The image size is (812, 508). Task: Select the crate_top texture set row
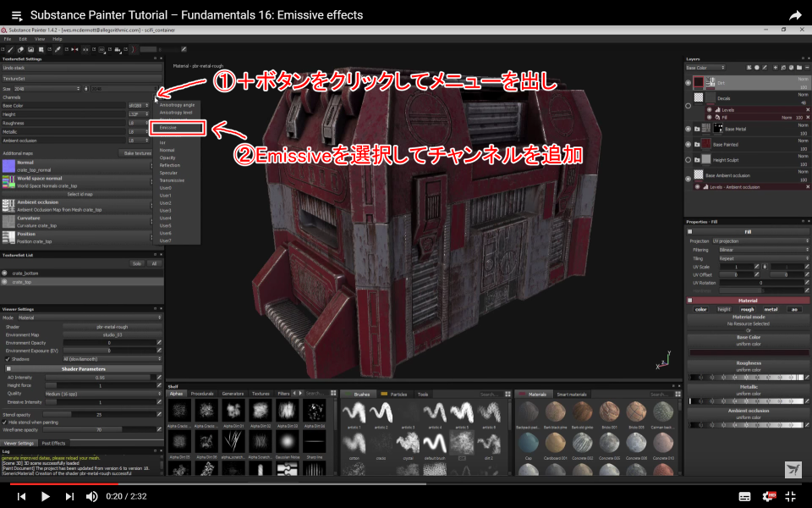tap(82, 282)
